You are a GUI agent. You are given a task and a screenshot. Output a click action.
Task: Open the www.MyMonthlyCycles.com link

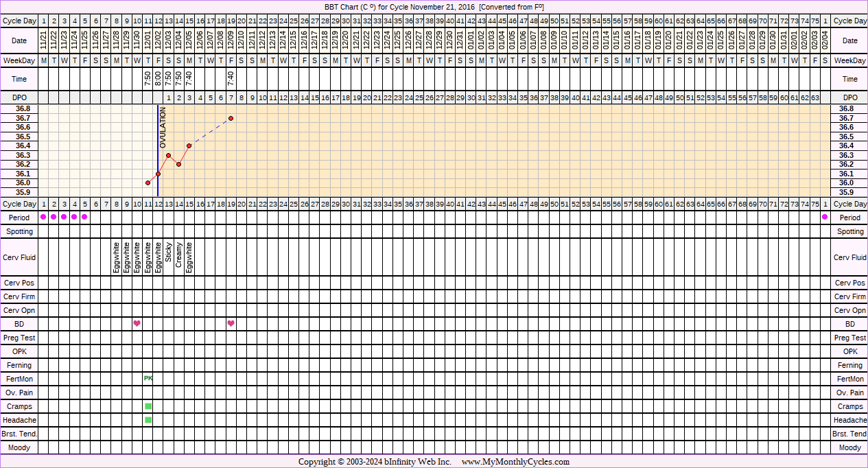point(515,462)
